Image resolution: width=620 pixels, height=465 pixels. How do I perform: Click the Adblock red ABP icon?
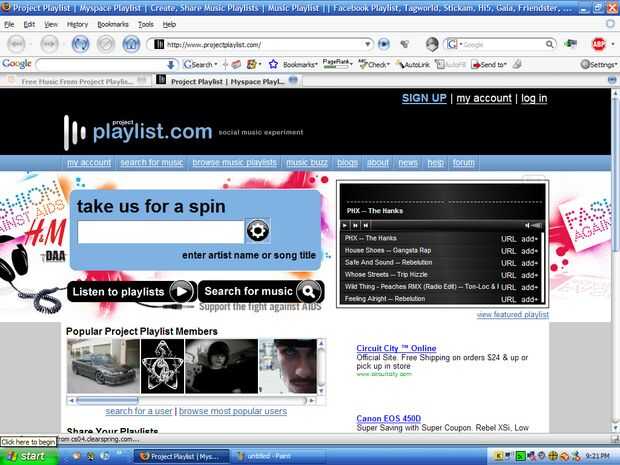point(599,44)
